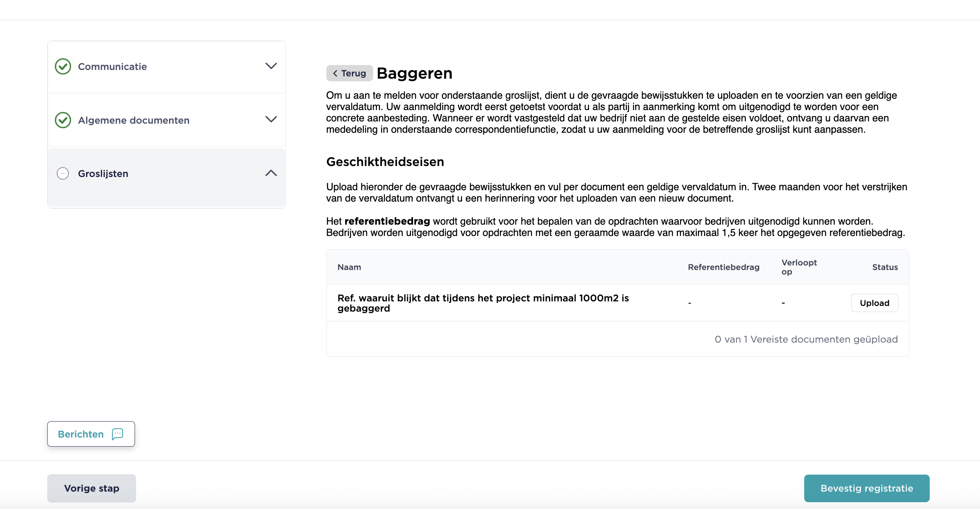Click the green checkmark next to Algemene documenten
The width and height of the screenshot is (980, 509).
click(63, 120)
